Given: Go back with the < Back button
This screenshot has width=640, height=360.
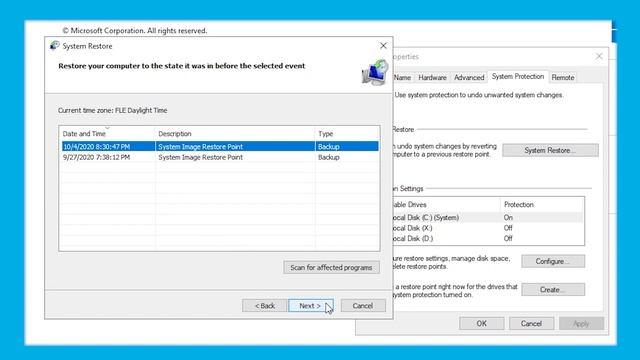Looking at the screenshot, I should click(264, 306).
